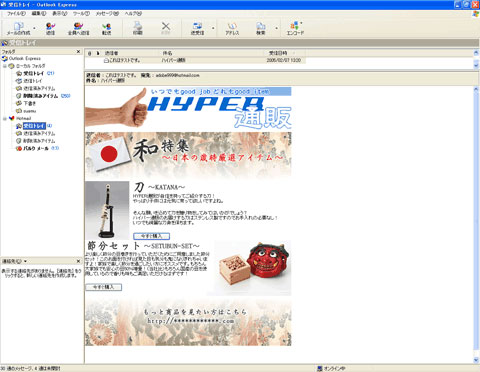The width and height of the screenshot is (480, 372).
Task: Click the buy-now button under Katana
Action: pos(152,236)
